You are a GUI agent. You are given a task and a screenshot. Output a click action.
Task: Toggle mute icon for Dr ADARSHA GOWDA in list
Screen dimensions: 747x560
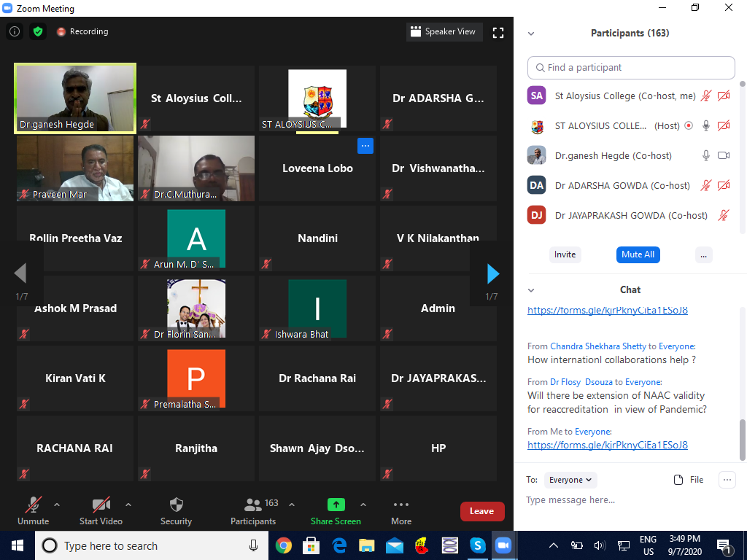706,185
